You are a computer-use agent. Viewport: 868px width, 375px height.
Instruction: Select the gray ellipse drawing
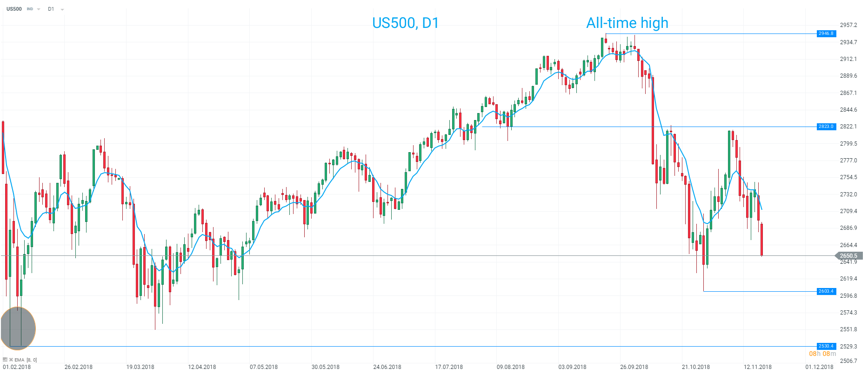click(x=19, y=328)
